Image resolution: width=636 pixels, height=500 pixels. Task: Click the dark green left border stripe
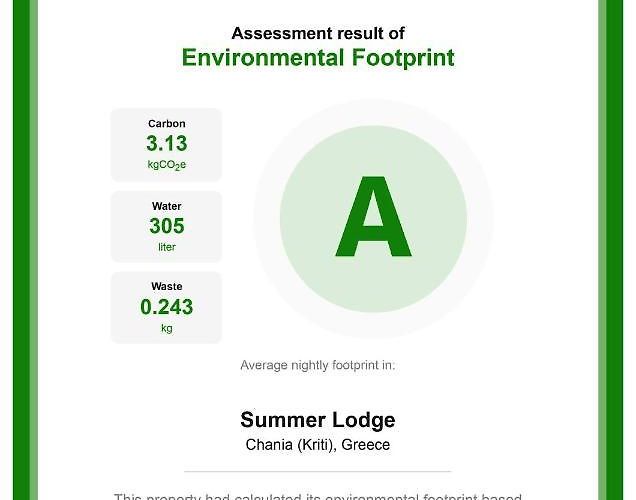pos(21,250)
